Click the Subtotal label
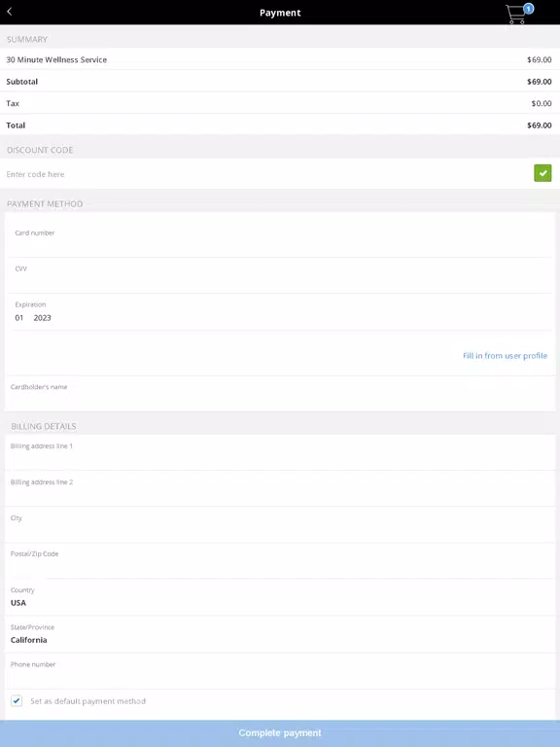 pos(22,82)
